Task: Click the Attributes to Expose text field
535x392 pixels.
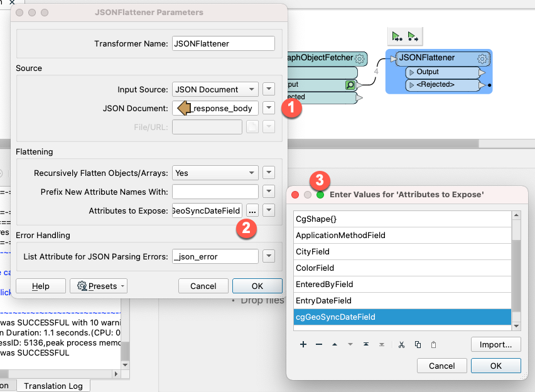Action: click(x=207, y=210)
